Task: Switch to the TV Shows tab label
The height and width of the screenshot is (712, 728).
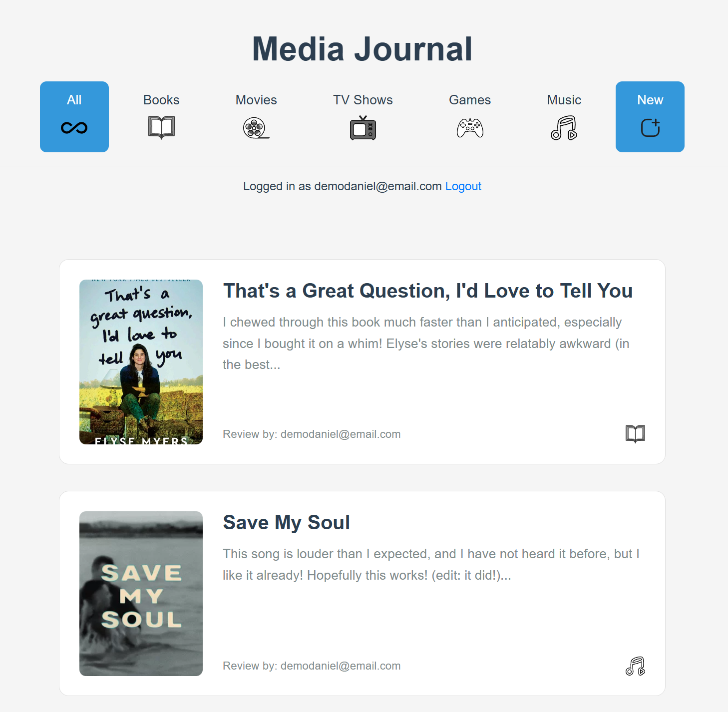Action: click(363, 100)
